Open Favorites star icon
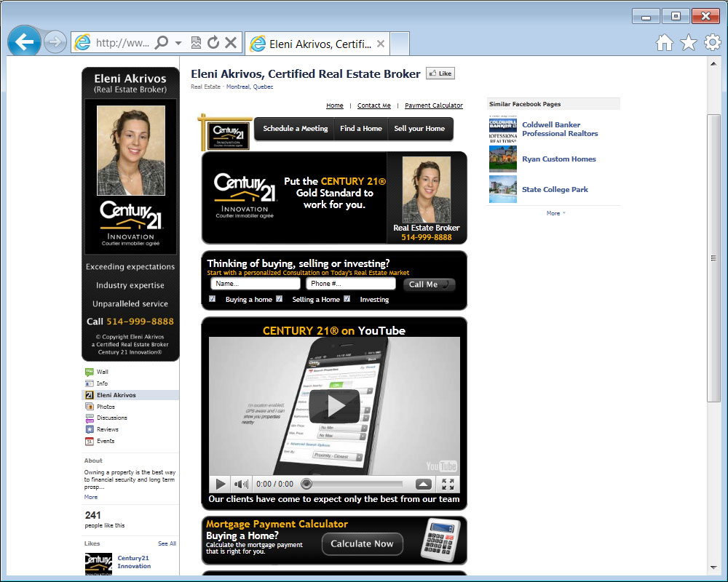This screenshot has width=728, height=582. coord(689,43)
